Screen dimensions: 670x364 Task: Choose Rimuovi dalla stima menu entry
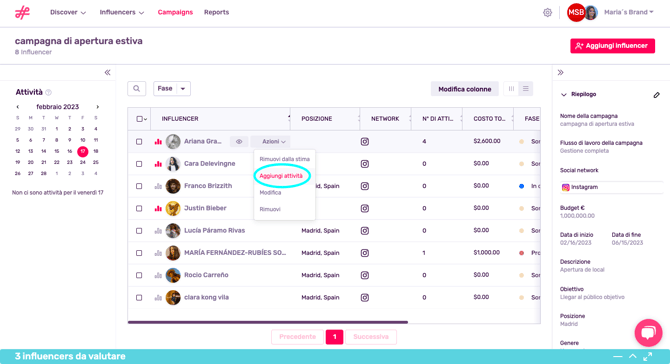[x=285, y=159]
